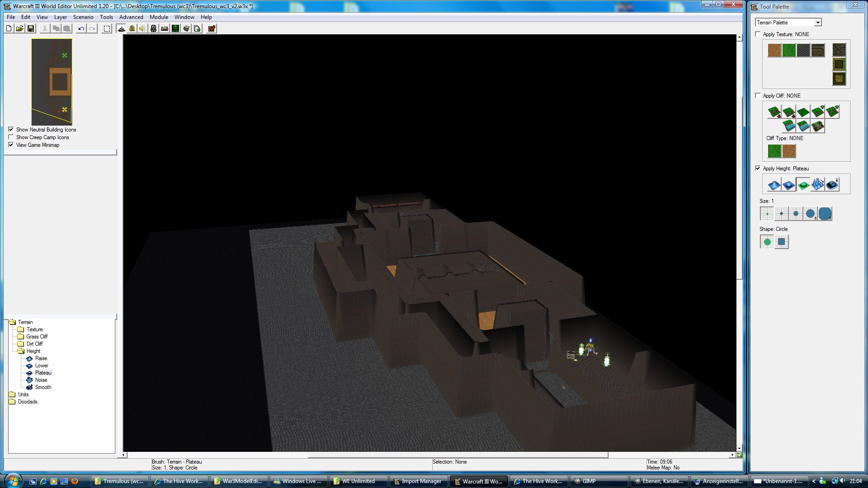Collapse the Height folder in tree
Image resolution: width=868 pixels, height=488 pixels.
tap(21, 351)
